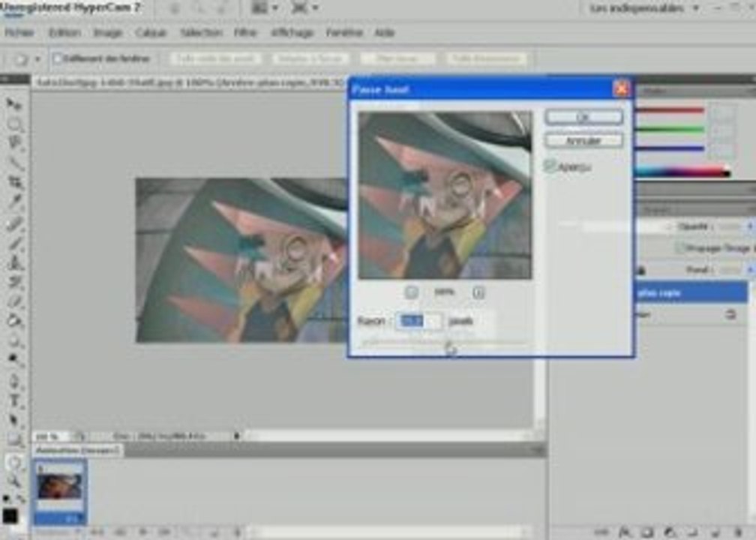This screenshot has height=540, width=756.
Task: Click the Plein écran button
Action: pos(397,58)
